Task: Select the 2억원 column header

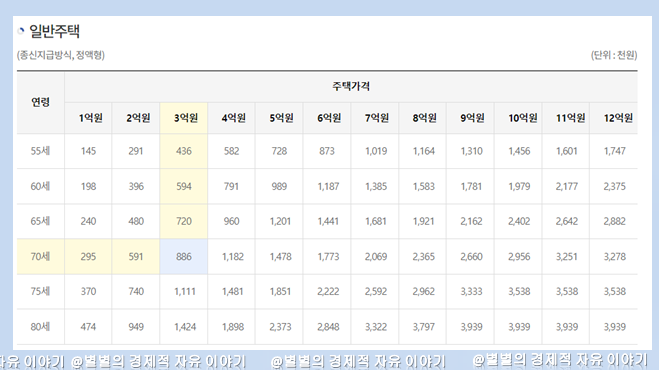Action: (x=136, y=118)
